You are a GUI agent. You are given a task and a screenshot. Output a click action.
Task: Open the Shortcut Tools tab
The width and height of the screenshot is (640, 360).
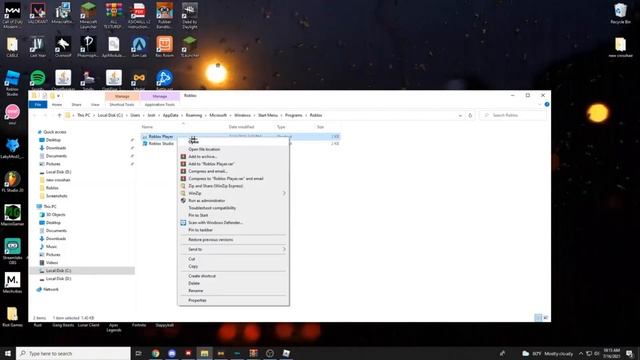click(x=122, y=105)
